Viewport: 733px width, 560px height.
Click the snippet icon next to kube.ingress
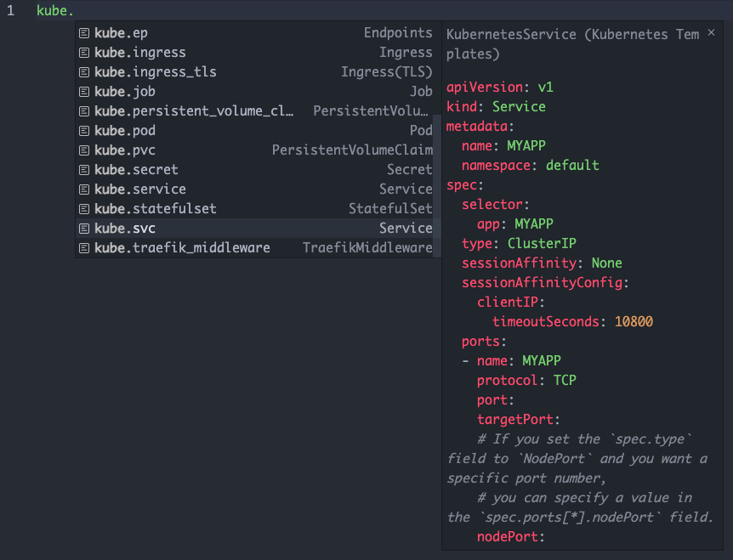(82, 52)
